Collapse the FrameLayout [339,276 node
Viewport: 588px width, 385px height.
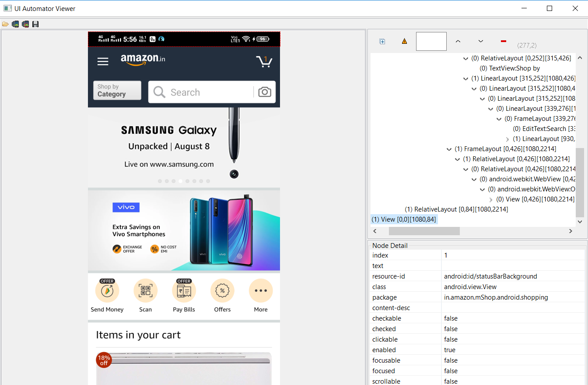[x=499, y=119]
